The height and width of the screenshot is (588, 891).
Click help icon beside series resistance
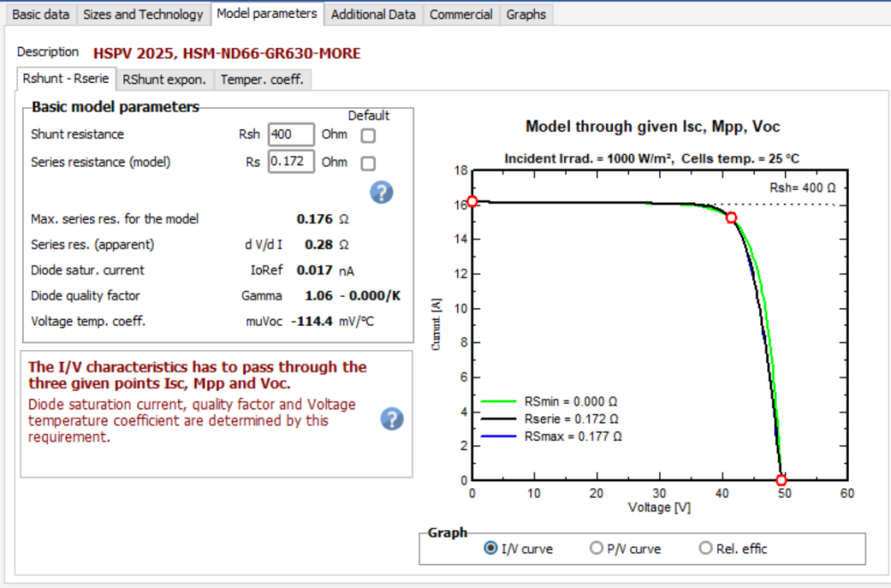381,192
